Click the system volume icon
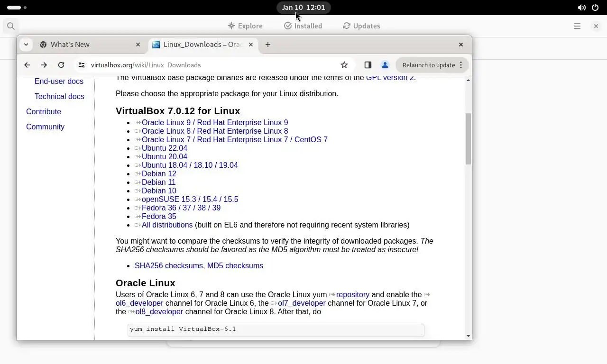The image size is (607, 364). coord(581,8)
